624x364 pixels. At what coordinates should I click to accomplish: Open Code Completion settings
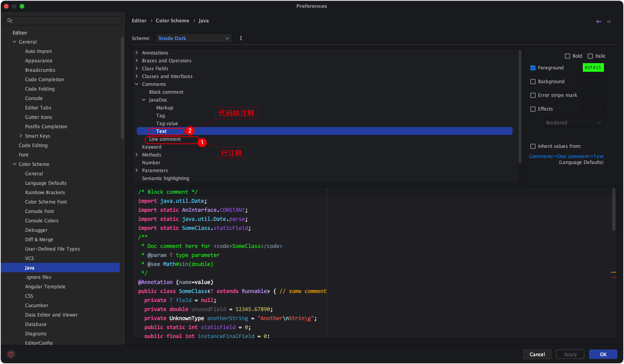click(x=44, y=79)
